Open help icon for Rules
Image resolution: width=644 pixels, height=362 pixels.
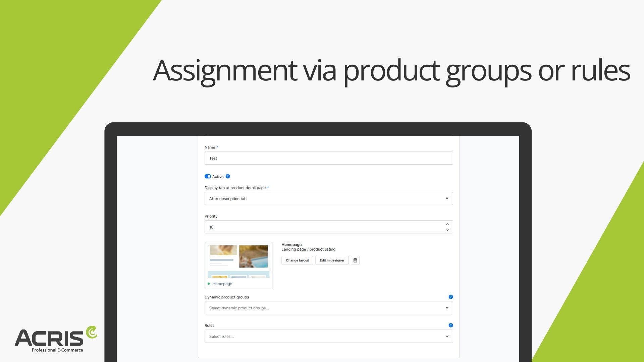[451, 325]
